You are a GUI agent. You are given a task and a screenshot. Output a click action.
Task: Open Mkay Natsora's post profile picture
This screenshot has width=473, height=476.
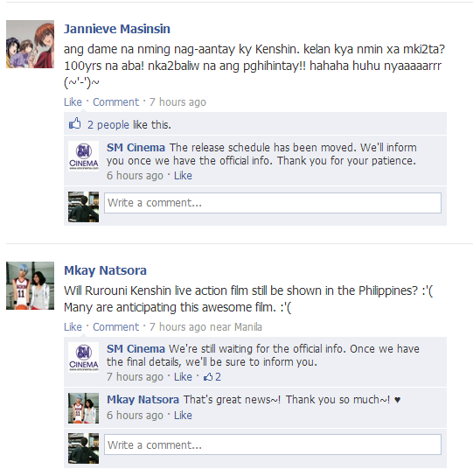click(30, 285)
